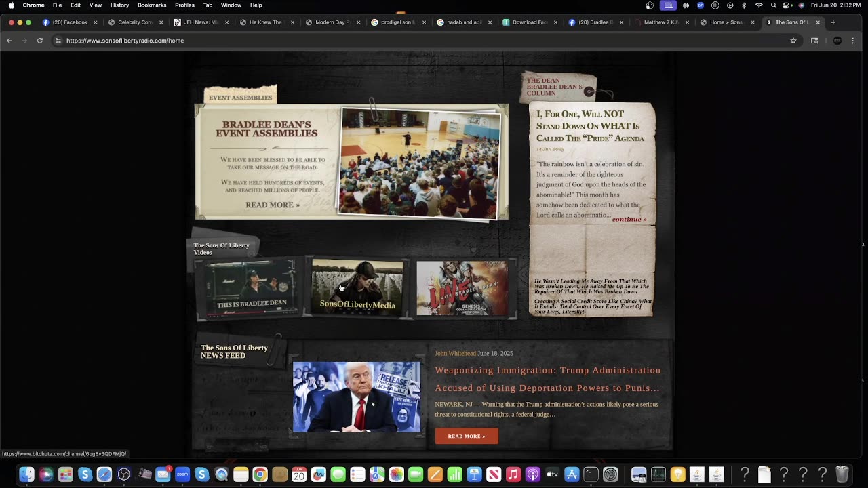Go back with the browser back arrow
The height and width of the screenshot is (488, 868).
[x=9, y=41]
